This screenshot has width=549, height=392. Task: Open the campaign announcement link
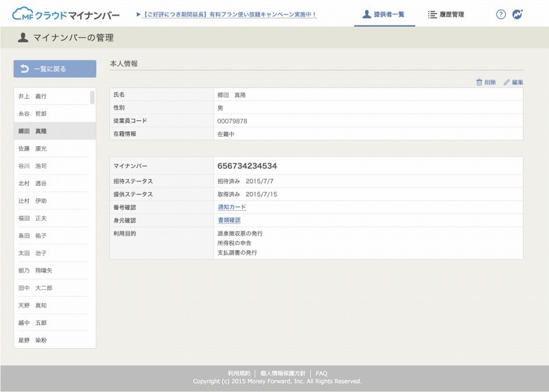tap(226, 14)
